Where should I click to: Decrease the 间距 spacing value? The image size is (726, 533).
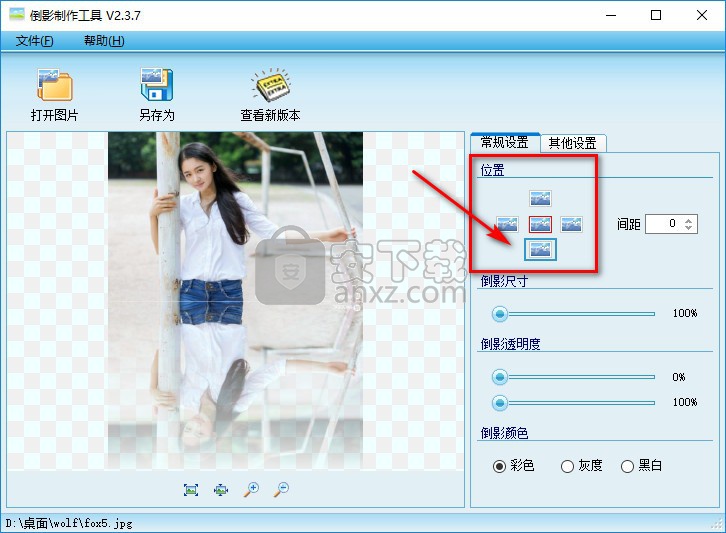pyautogui.click(x=688, y=228)
